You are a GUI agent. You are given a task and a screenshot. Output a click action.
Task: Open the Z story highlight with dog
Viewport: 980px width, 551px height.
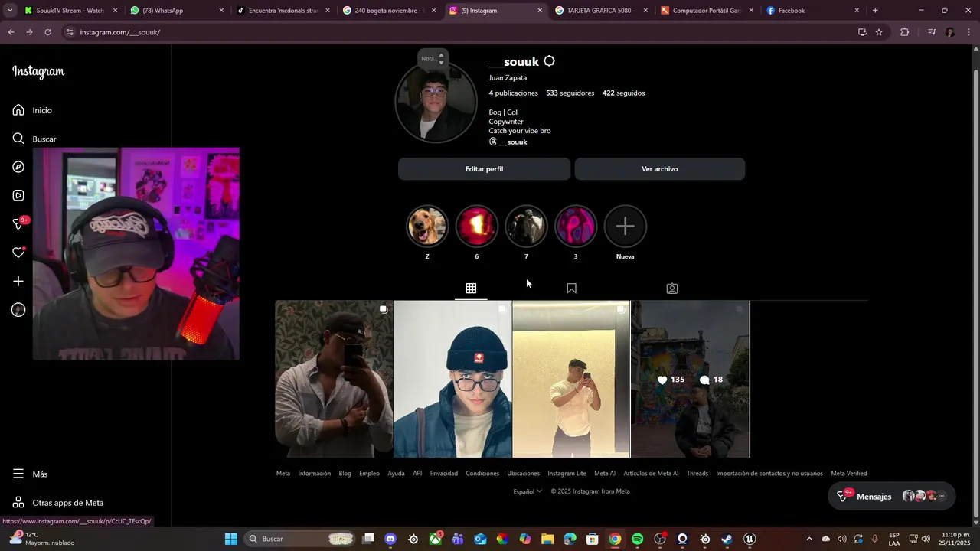click(x=426, y=227)
